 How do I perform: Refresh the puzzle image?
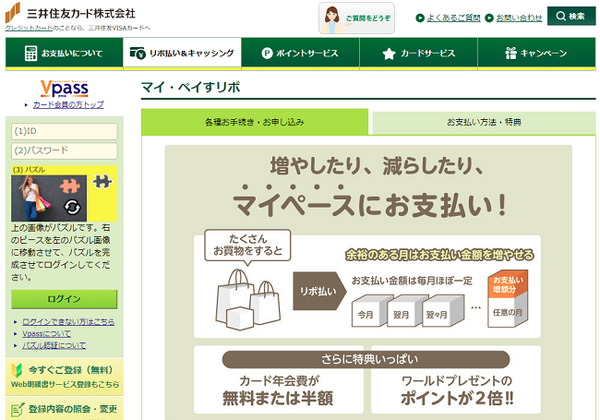click(72, 207)
